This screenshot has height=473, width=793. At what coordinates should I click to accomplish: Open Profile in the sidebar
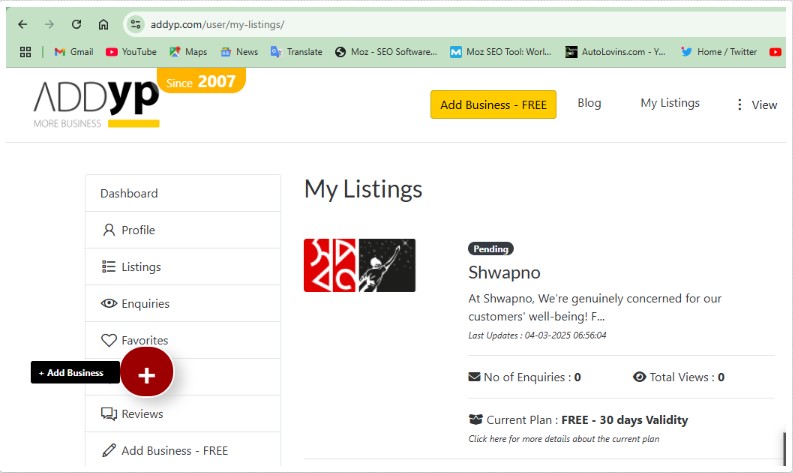coord(183,230)
